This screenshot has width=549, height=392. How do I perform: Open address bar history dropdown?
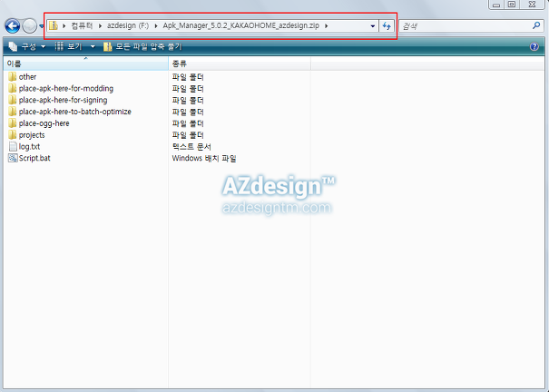[x=373, y=26]
